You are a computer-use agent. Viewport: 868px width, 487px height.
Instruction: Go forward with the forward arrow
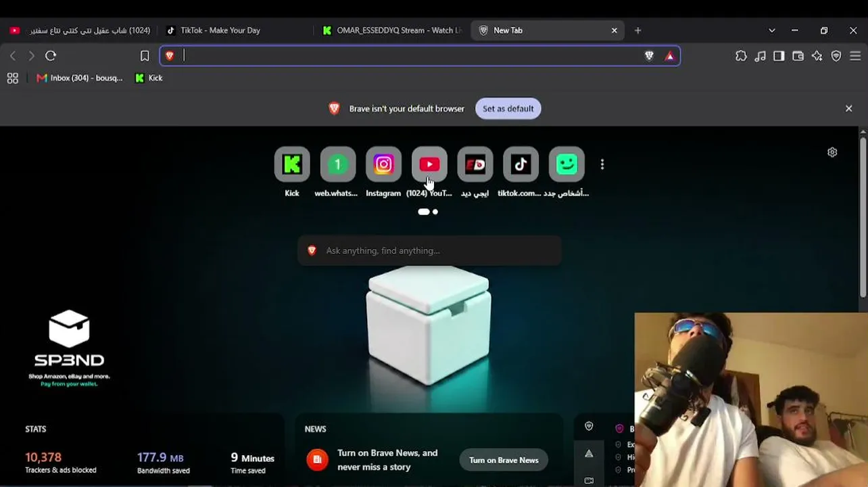[x=31, y=56]
